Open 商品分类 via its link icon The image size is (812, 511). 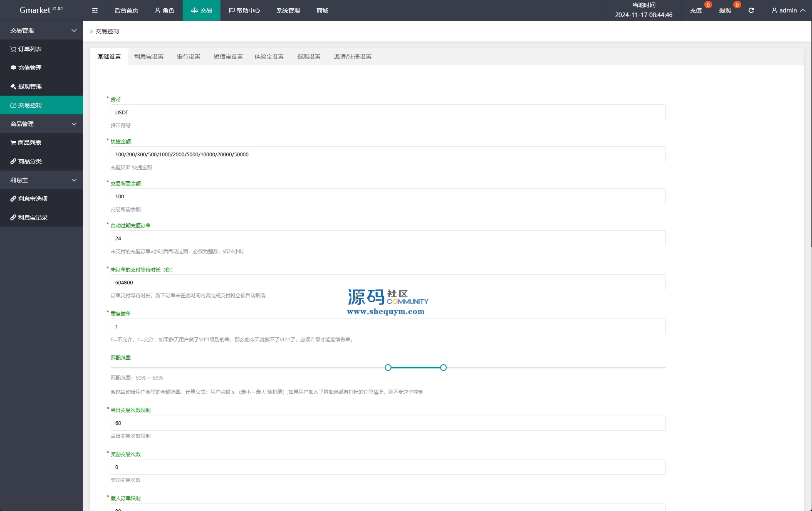[13, 161]
